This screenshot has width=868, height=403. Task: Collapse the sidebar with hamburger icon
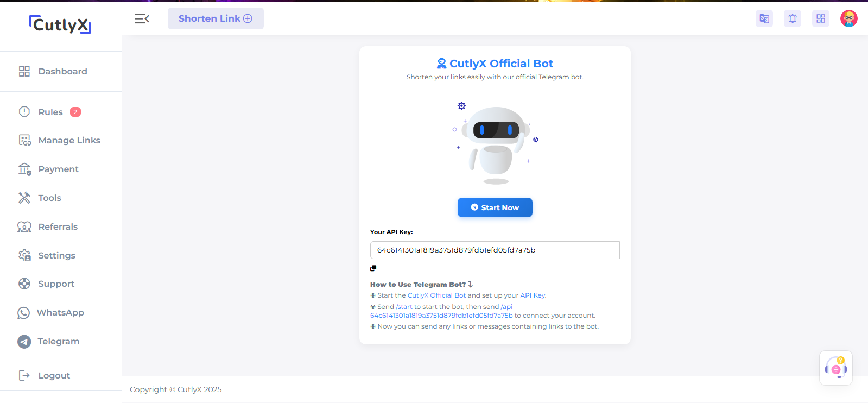tap(142, 19)
